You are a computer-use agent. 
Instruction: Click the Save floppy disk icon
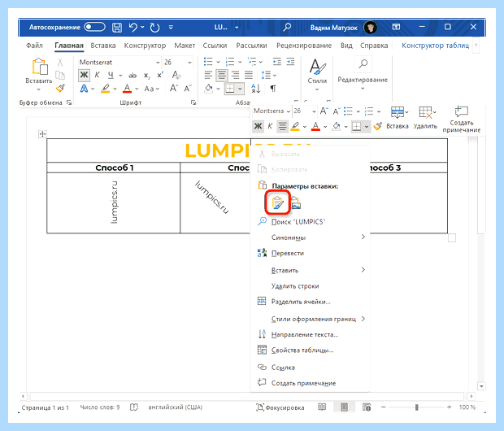[x=117, y=28]
